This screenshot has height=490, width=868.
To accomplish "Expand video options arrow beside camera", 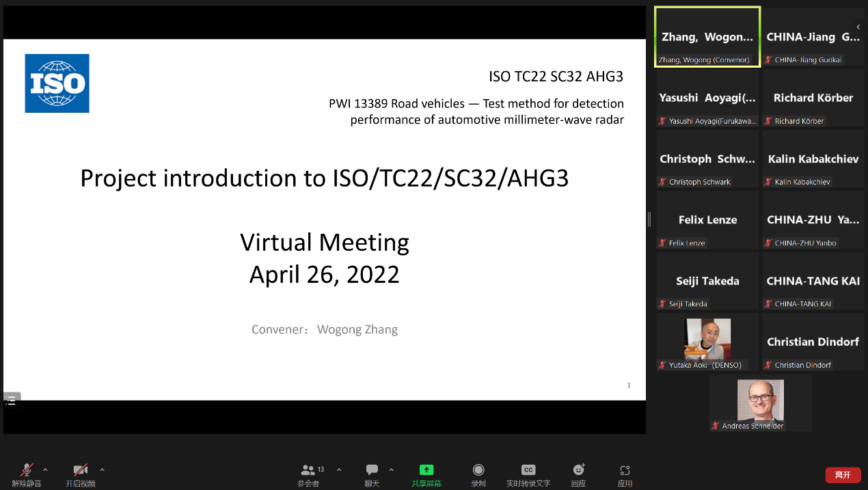I will click(x=102, y=469).
